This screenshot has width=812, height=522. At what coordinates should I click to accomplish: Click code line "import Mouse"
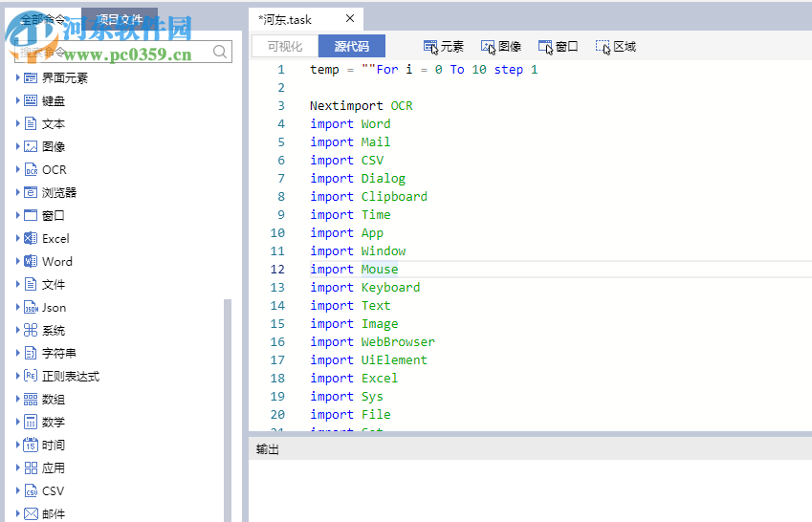tap(354, 270)
